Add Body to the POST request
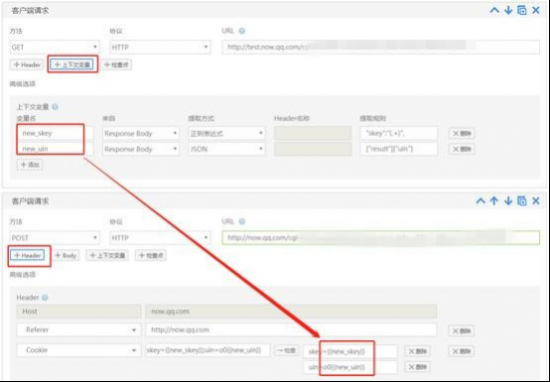Image resolution: width=550 pixels, height=382 pixels. (x=66, y=255)
